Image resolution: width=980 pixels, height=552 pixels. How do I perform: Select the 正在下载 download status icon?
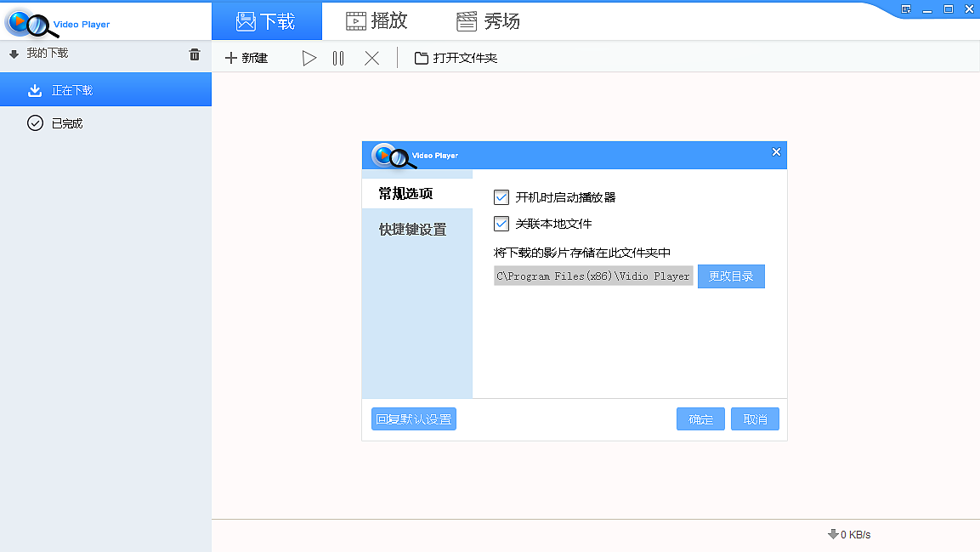tap(35, 89)
